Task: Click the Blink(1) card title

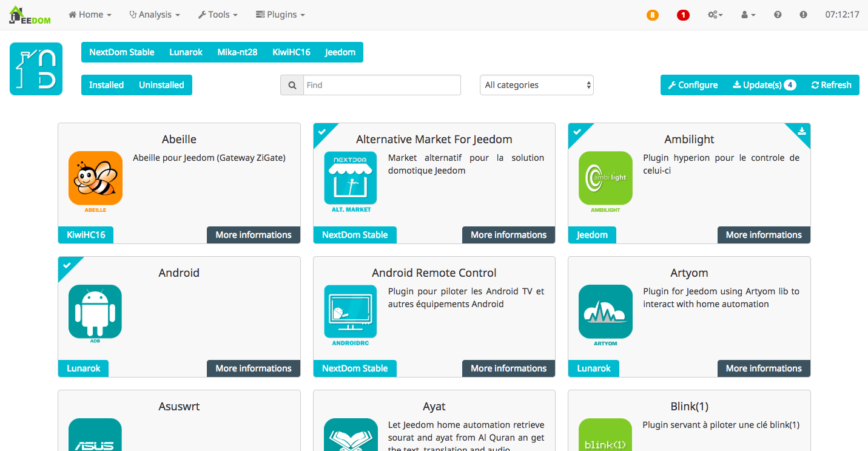Action: [x=690, y=406]
